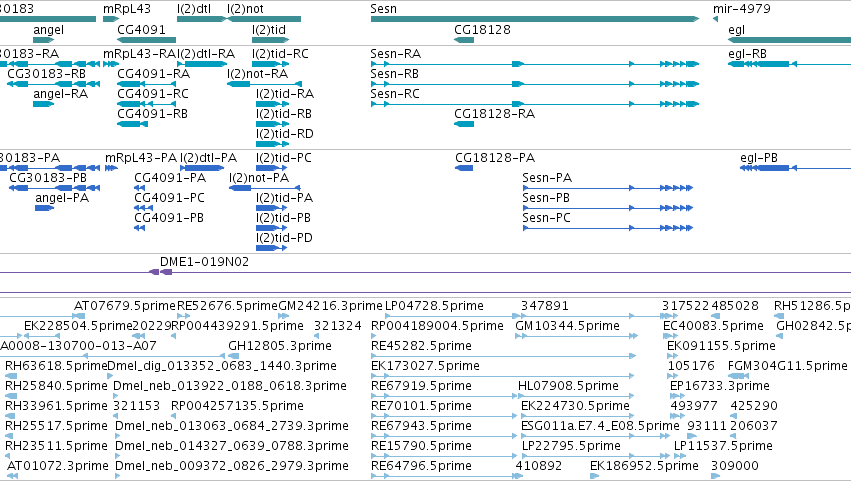Viewport: 851px width, 481px height.
Task: Click transcript l(2)tid-RD
Action: point(272,144)
